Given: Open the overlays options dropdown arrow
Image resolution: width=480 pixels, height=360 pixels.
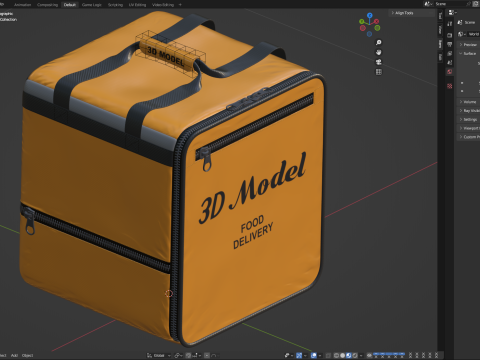Looking at the screenshot, I should [320, 355].
